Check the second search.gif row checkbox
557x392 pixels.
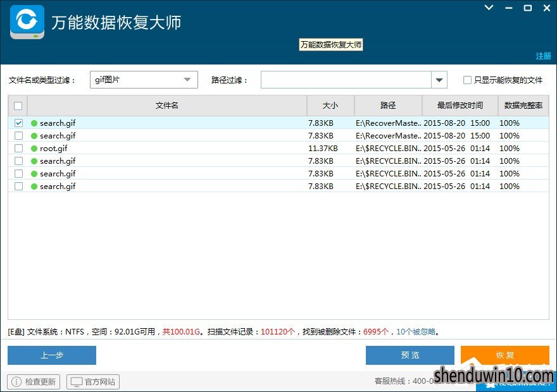pyautogui.click(x=18, y=136)
